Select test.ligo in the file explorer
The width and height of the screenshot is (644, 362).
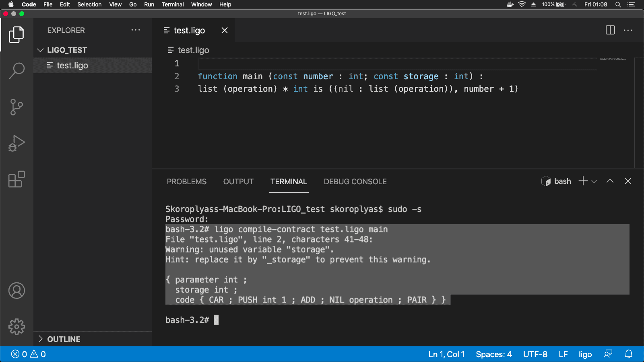72,65
